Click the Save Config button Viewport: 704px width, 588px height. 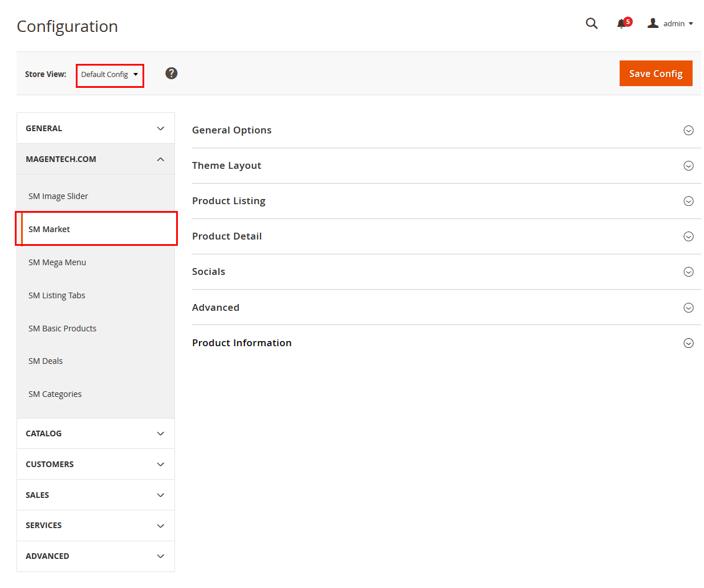(656, 74)
